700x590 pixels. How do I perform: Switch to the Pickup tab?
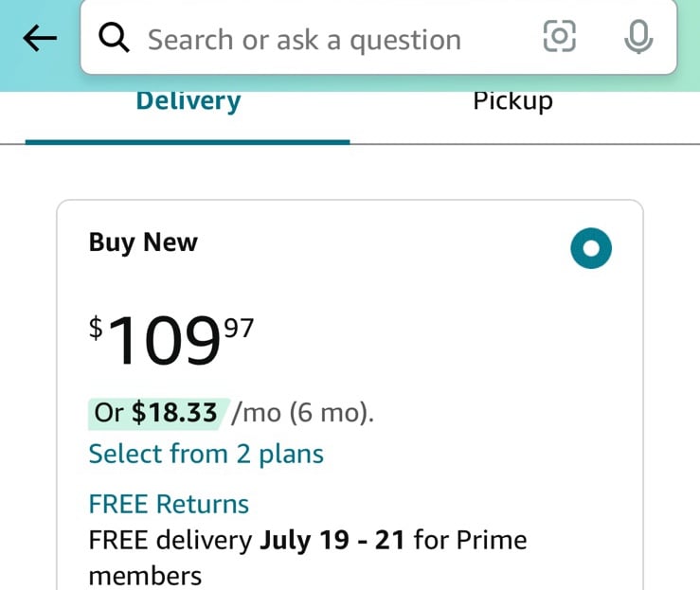point(513,102)
